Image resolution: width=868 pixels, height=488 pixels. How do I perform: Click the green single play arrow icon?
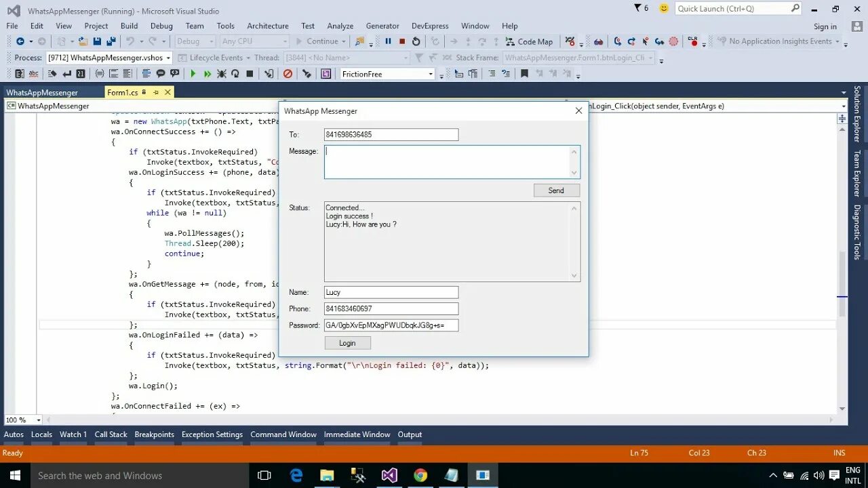click(x=193, y=74)
